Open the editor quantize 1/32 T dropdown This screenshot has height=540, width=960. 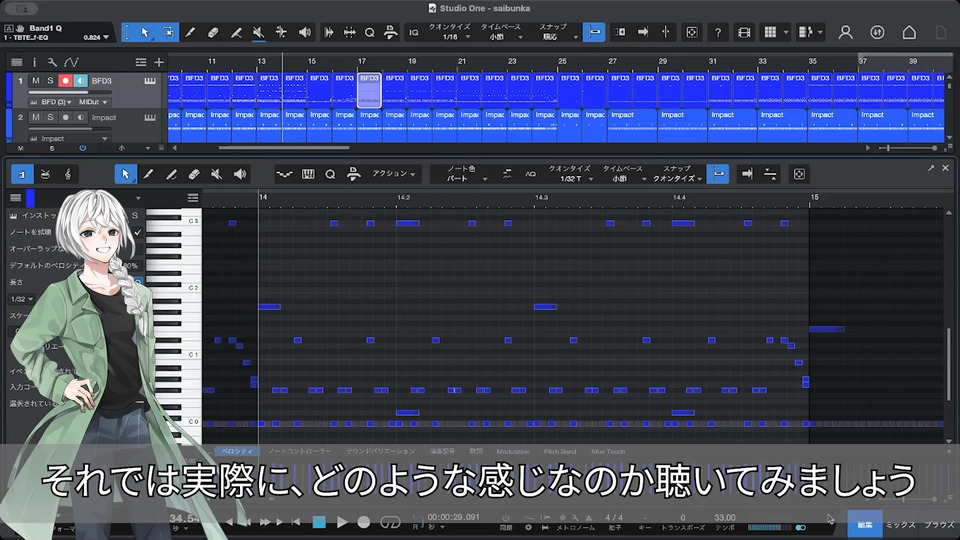pos(574,179)
